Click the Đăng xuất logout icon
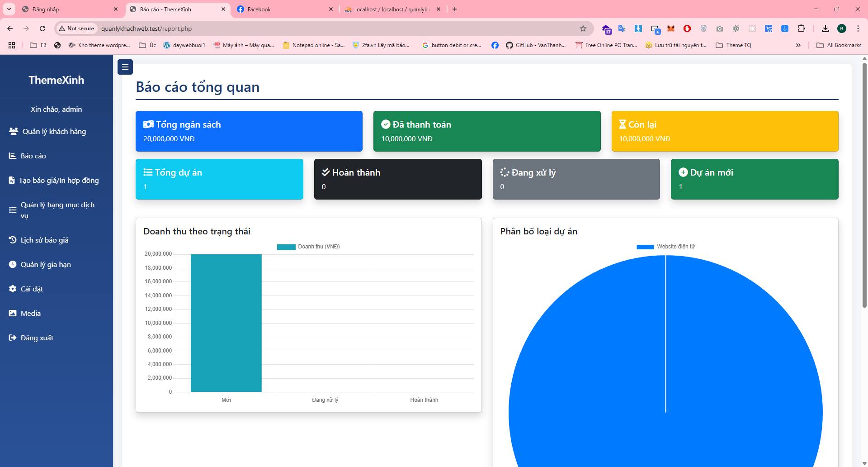This screenshot has width=868, height=467. point(13,338)
